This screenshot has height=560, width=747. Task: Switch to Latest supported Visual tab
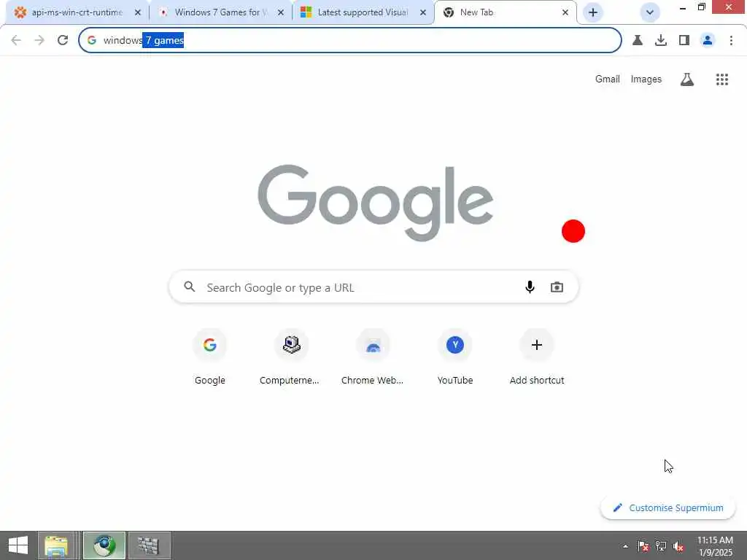(363, 12)
